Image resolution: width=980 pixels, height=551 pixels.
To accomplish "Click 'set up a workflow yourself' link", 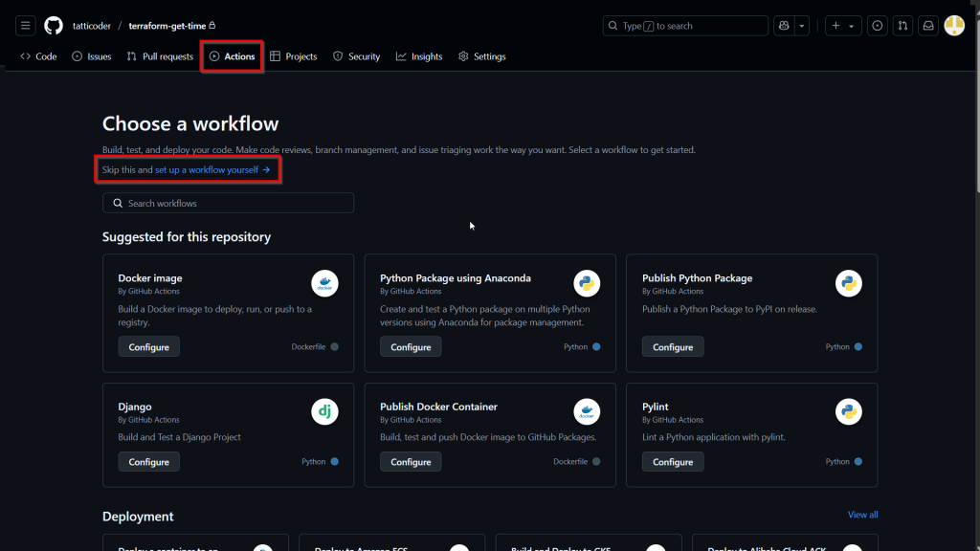I will [212, 170].
